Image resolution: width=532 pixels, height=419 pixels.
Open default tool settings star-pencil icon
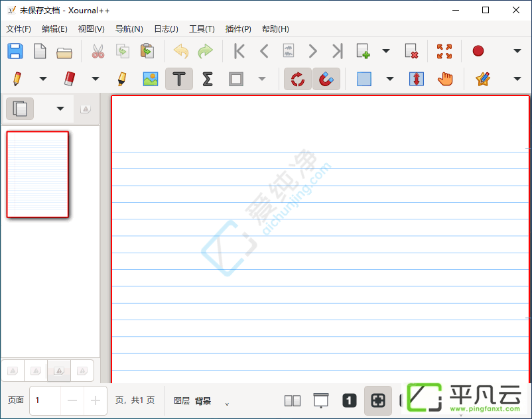pos(483,79)
